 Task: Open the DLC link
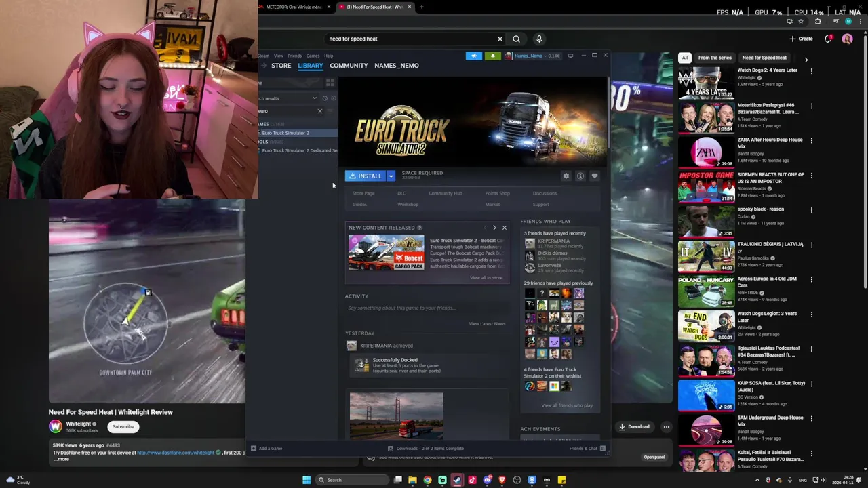(401, 194)
